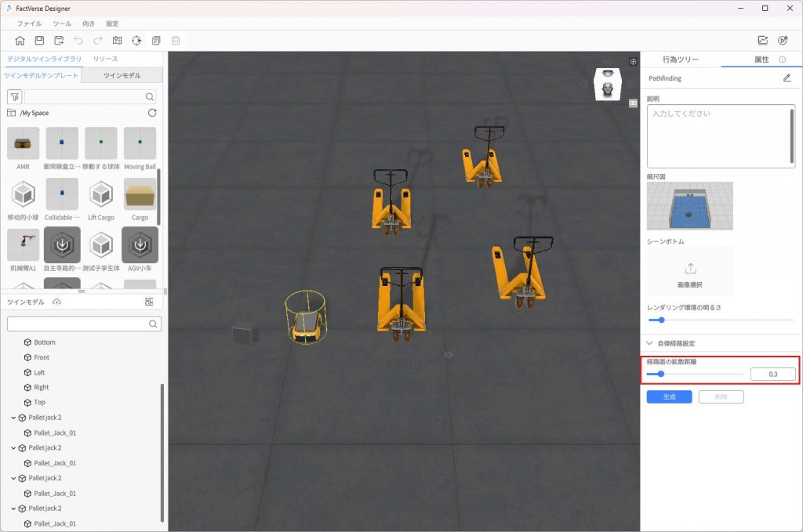Image resolution: width=803 pixels, height=532 pixels.
Task: Click the play icon in the top-right toolbar
Action: coord(783,41)
